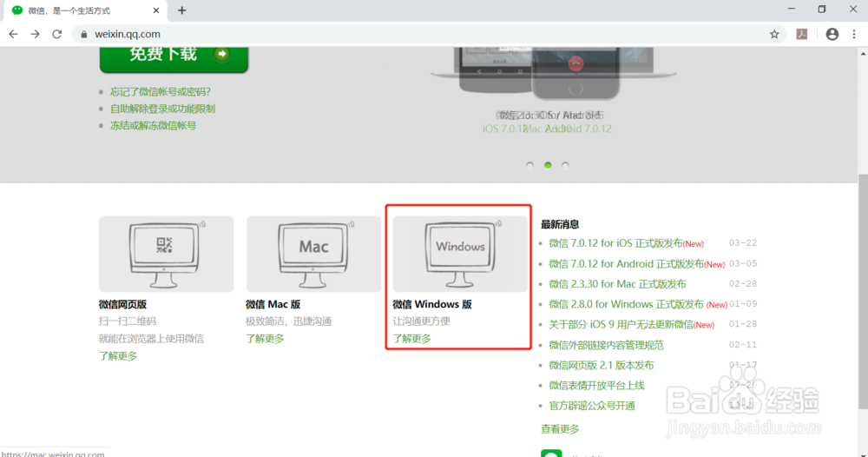Click the QR code monitor thumbnail
The image size is (868, 457).
[166, 254]
